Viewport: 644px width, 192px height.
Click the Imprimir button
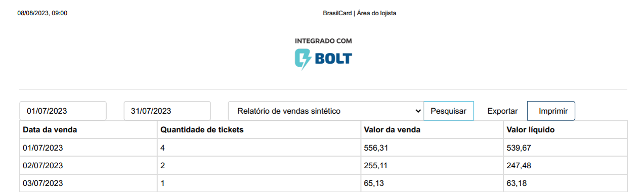pyautogui.click(x=551, y=111)
